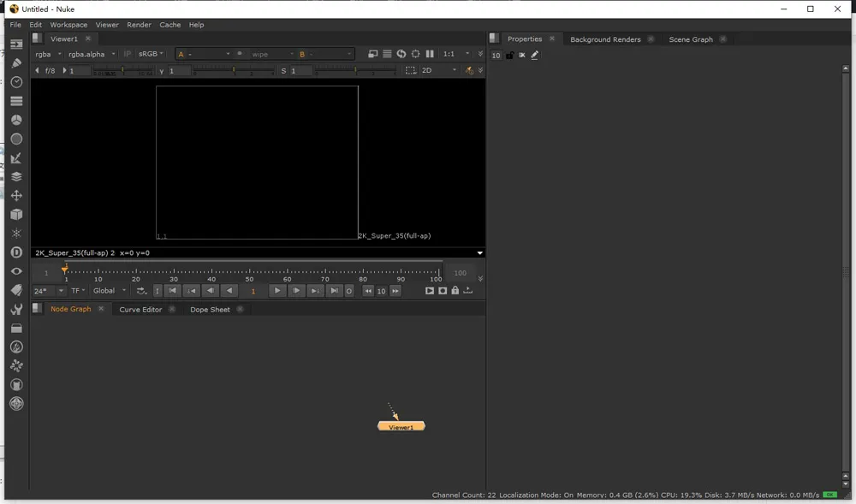
Task: Open the Deep nodes menu (D icon)
Action: point(16,252)
